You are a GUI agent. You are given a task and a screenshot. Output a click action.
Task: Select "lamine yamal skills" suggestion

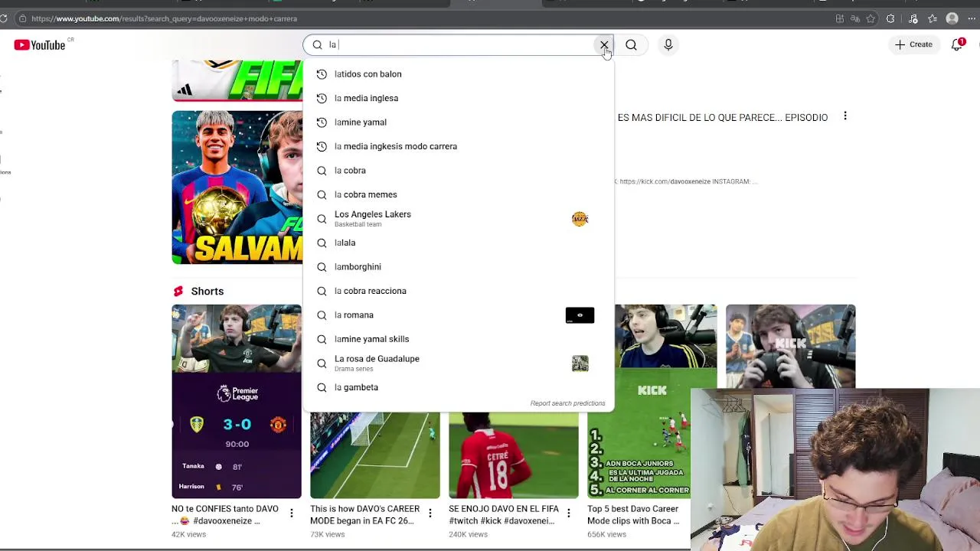tap(458, 339)
